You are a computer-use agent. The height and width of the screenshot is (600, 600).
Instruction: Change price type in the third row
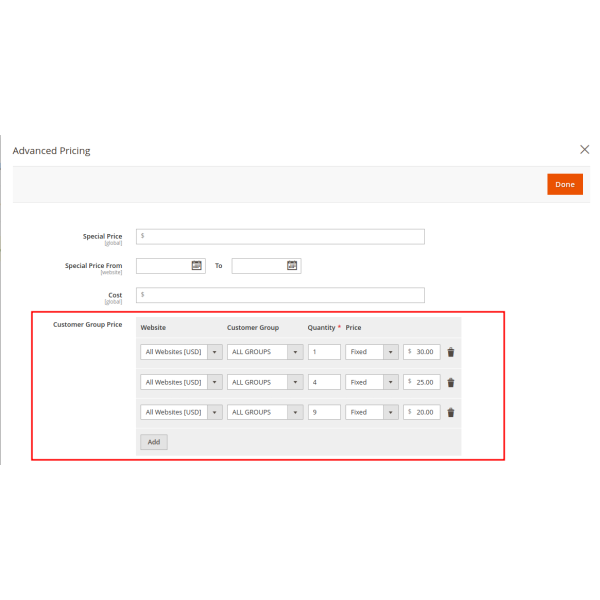[372, 412]
